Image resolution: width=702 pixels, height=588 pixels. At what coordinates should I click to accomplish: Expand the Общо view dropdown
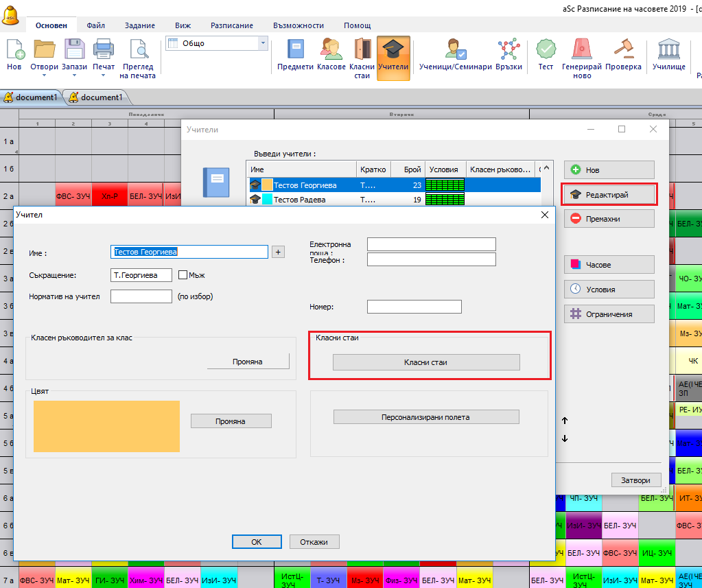262,43
